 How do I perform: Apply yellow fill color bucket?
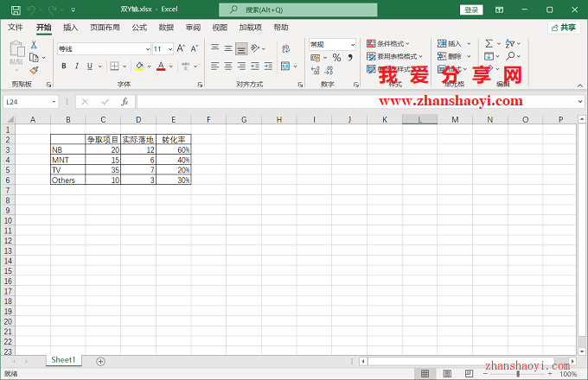pos(139,66)
